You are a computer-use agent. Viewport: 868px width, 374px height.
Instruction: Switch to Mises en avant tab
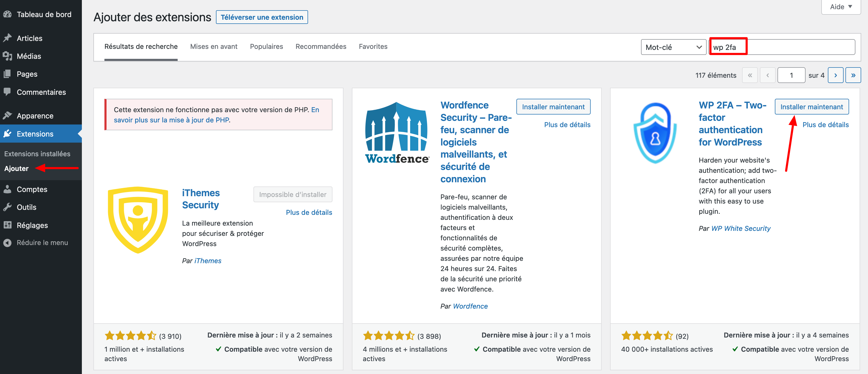(214, 46)
